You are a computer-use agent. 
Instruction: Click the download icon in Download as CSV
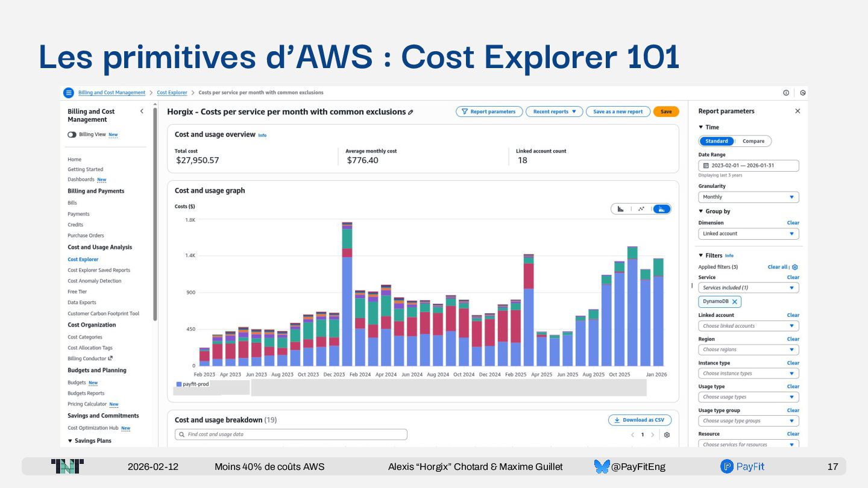617,420
